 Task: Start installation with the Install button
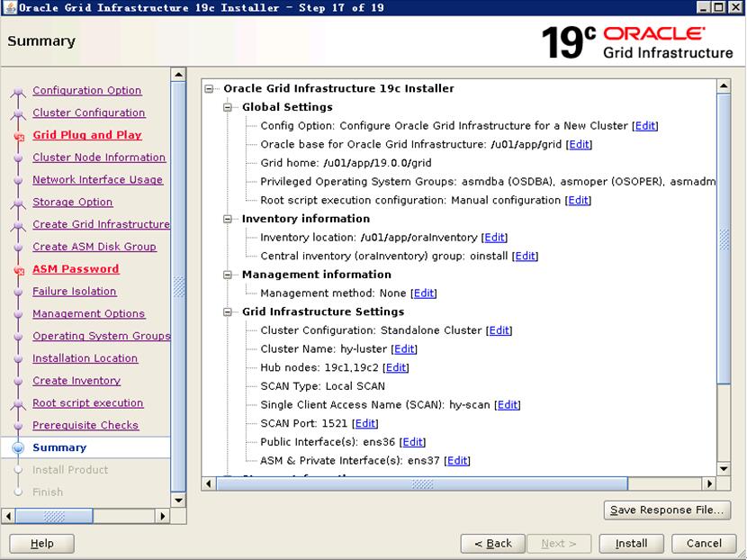click(x=631, y=543)
